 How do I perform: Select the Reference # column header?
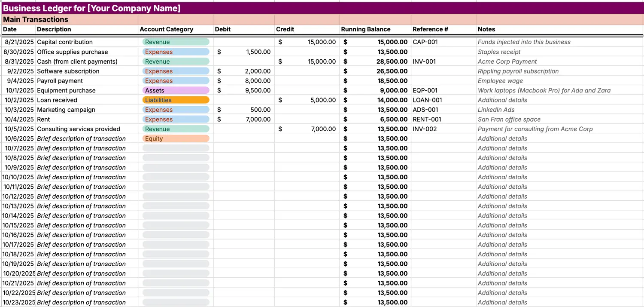click(x=444, y=29)
